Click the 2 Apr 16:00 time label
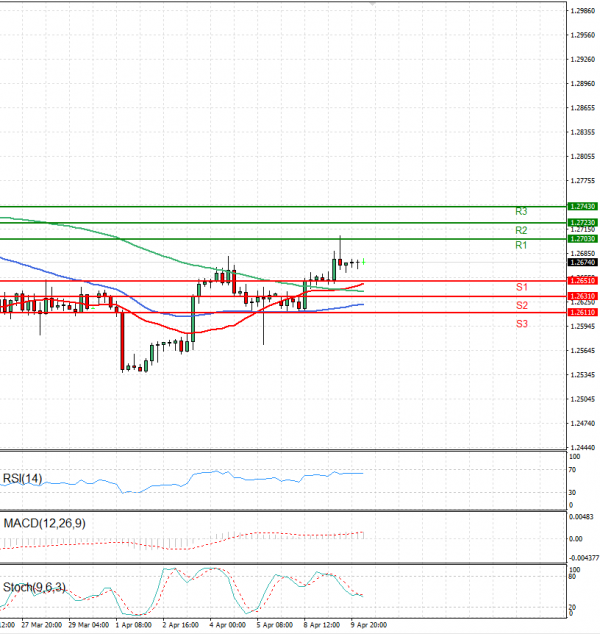The height and width of the screenshot is (634, 600). tap(181, 625)
